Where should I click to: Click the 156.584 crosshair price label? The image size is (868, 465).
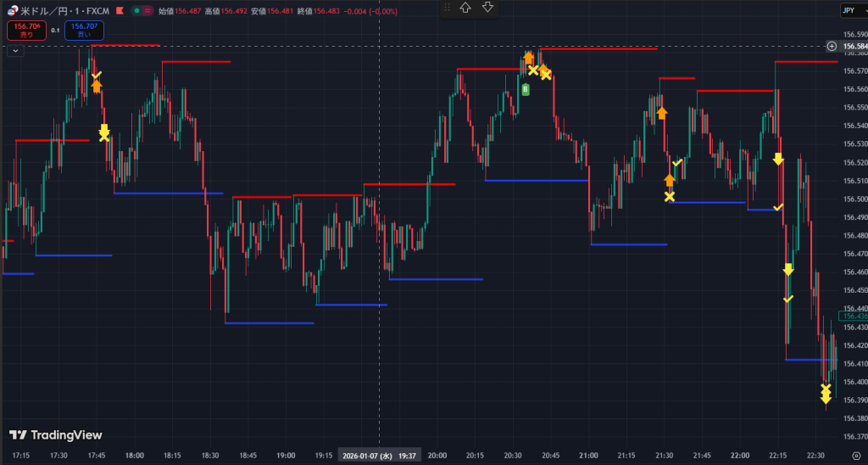pyautogui.click(x=852, y=46)
